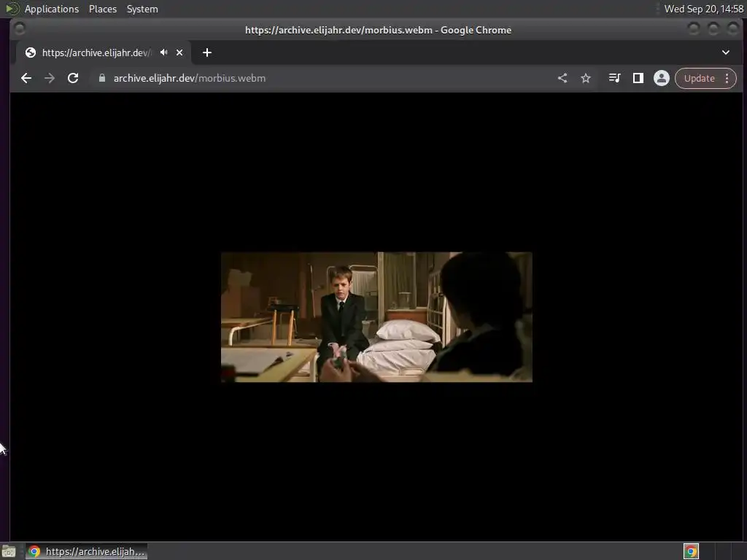Click the window menu button on the title bar

point(20,29)
